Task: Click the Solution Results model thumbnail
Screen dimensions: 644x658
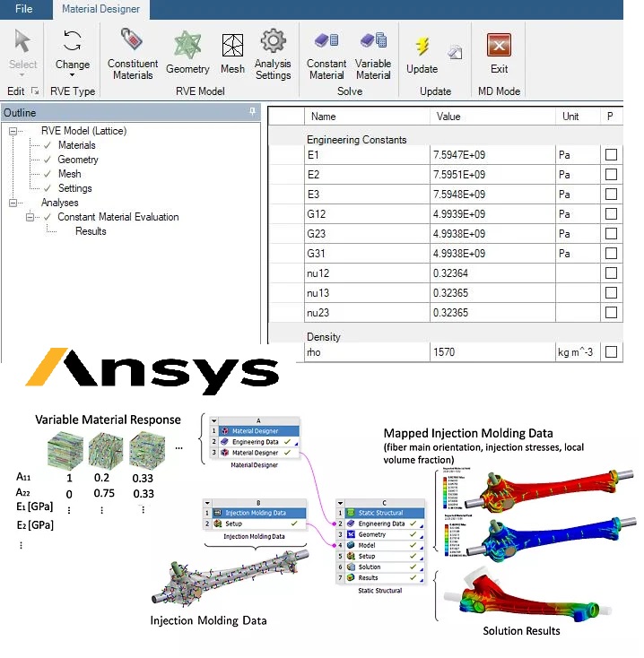Action: 527,596
